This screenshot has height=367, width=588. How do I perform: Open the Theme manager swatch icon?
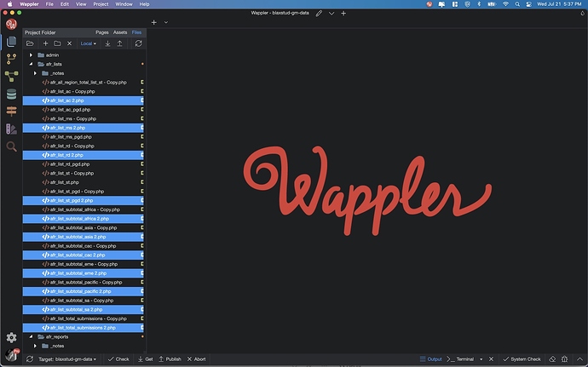pyautogui.click(x=11, y=129)
